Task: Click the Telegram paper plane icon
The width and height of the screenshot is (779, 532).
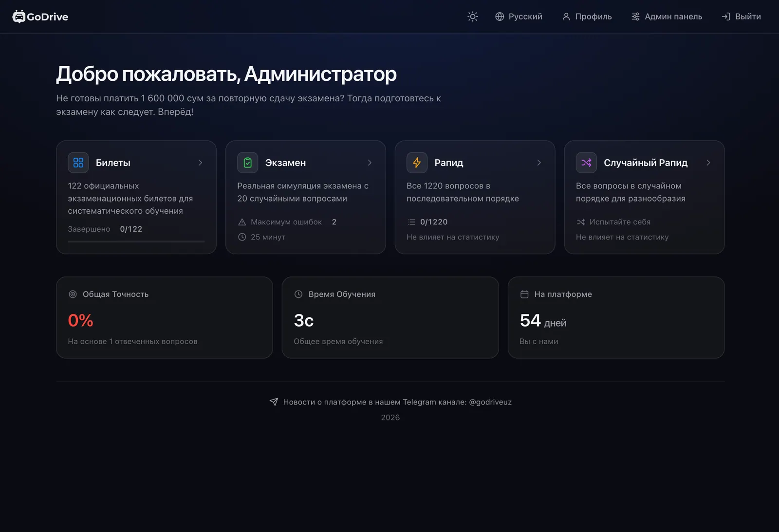Action: pyautogui.click(x=274, y=402)
